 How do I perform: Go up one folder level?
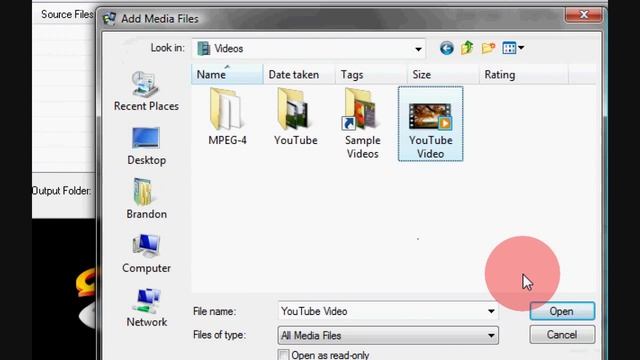(467, 48)
